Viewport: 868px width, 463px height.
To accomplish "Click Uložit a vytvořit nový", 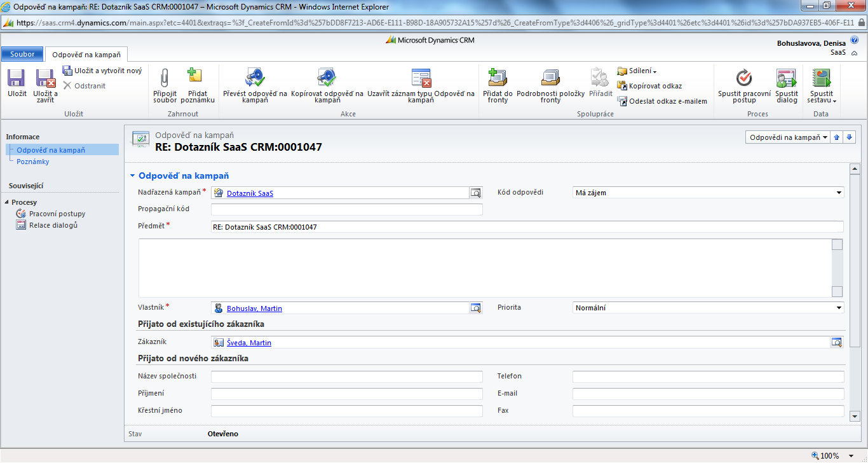I will 102,71.
